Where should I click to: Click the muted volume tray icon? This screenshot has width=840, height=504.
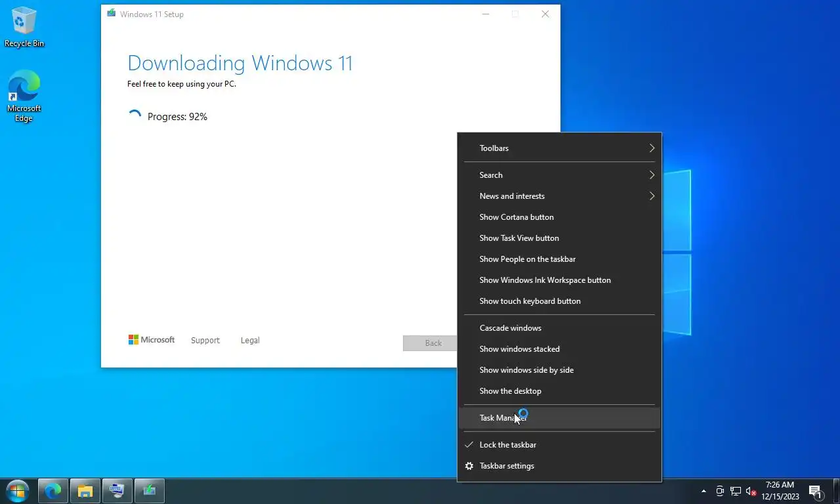[751, 491]
